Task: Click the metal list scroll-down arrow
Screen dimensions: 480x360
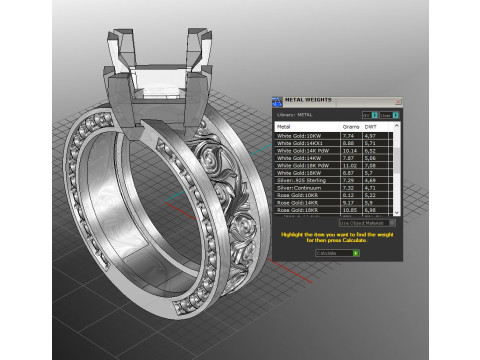Action: pyautogui.click(x=396, y=212)
